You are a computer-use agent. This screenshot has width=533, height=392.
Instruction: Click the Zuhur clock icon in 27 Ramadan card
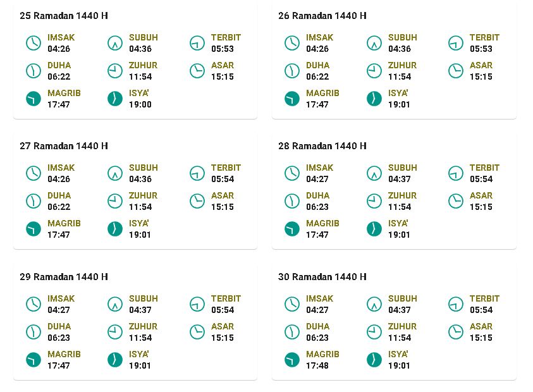pyautogui.click(x=115, y=201)
